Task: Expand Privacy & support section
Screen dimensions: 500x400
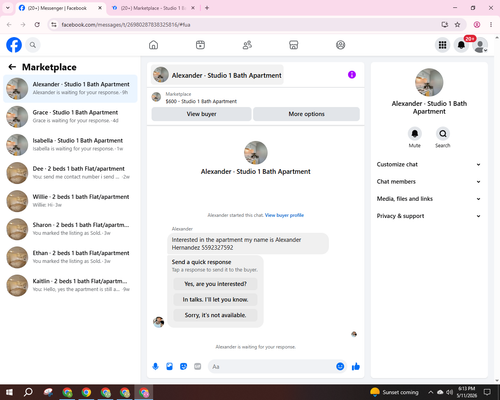Action: 429,216
